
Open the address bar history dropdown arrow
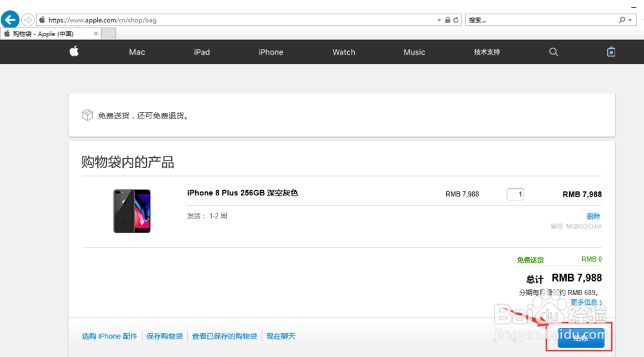click(x=439, y=20)
